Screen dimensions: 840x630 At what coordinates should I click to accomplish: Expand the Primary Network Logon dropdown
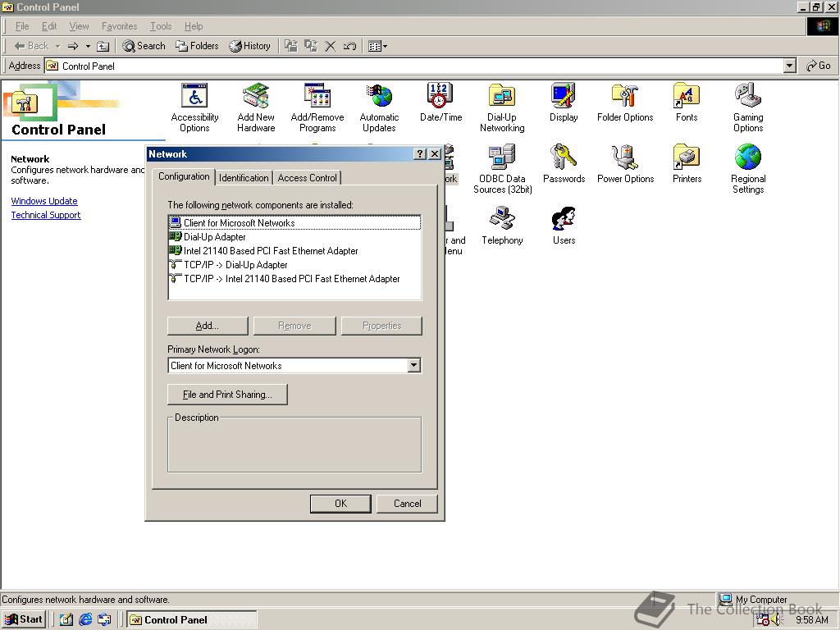tap(413, 365)
